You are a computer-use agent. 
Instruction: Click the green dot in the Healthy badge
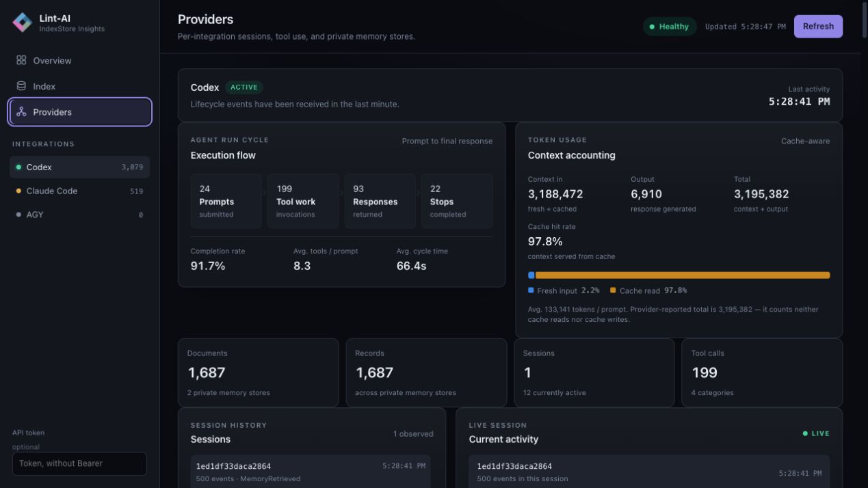pos(652,27)
